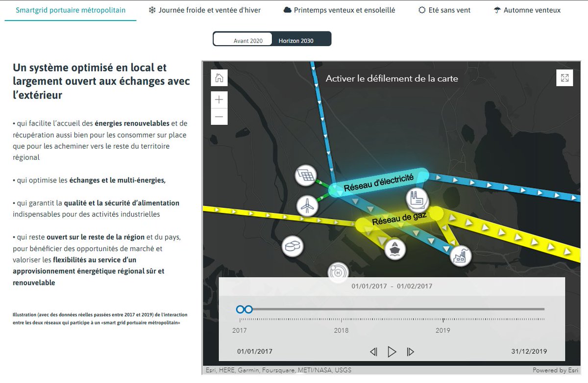
Task: Go to the Eté sans vent tab
Action: click(x=444, y=10)
